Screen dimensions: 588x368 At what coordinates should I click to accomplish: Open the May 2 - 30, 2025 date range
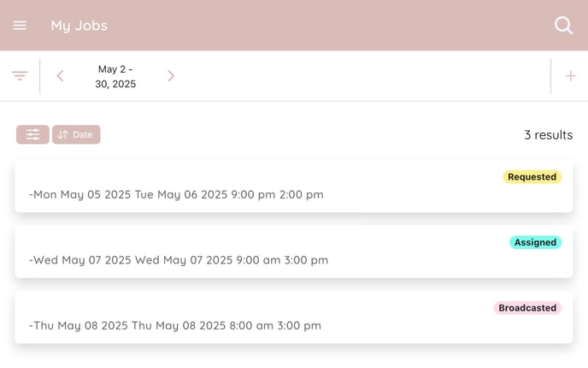click(115, 76)
